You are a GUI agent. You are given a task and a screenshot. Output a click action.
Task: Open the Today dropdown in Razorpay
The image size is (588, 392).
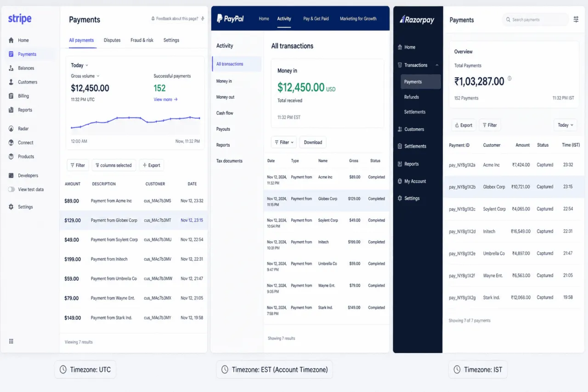pyautogui.click(x=565, y=125)
